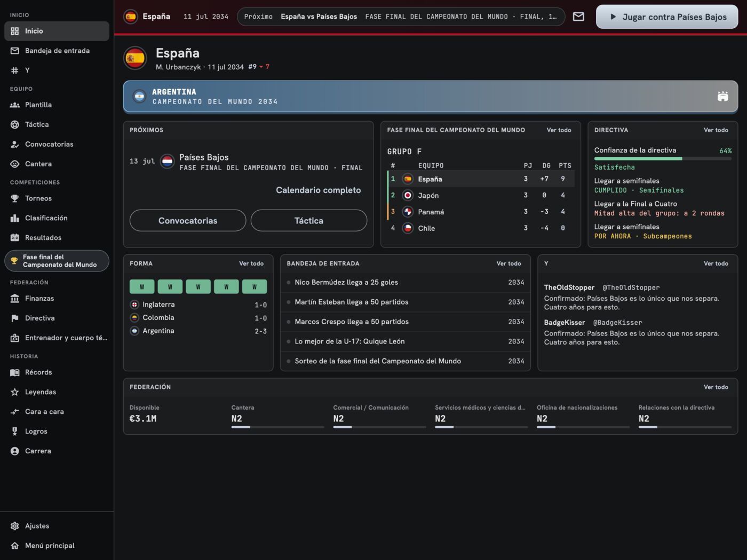Click the Táctica button in Próximos panel
The width and height of the screenshot is (747, 560).
(x=309, y=221)
